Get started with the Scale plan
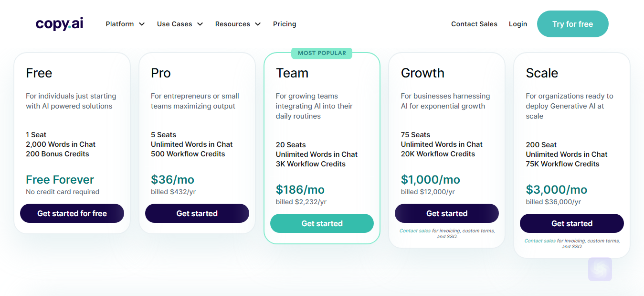Screen dimensions: 644x296 572,223
